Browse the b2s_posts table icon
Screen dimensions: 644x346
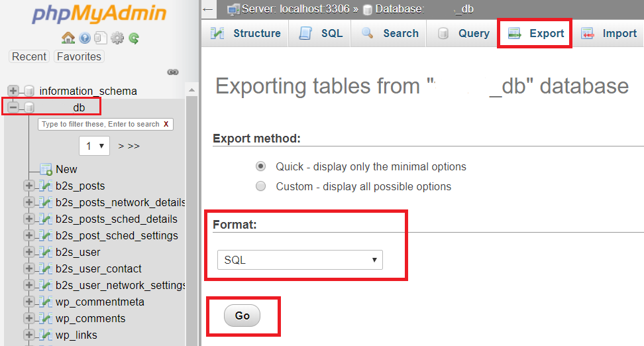point(46,186)
